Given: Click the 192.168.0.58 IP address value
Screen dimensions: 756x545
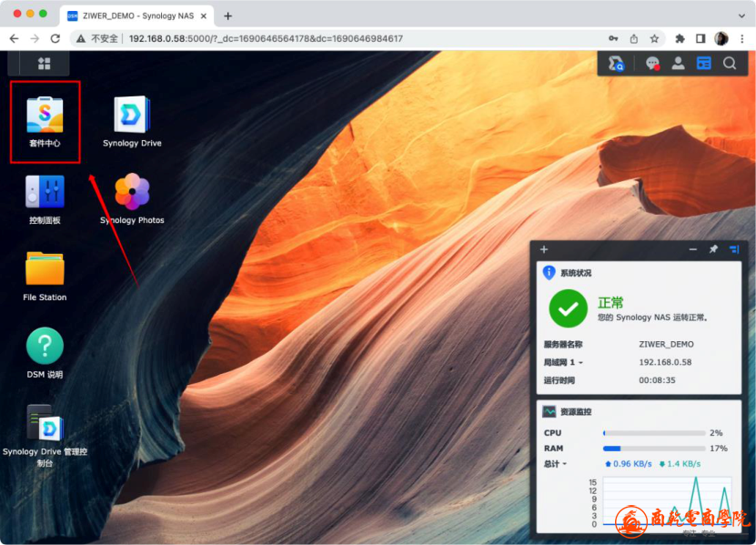Looking at the screenshot, I should pyautogui.click(x=665, y=362).
